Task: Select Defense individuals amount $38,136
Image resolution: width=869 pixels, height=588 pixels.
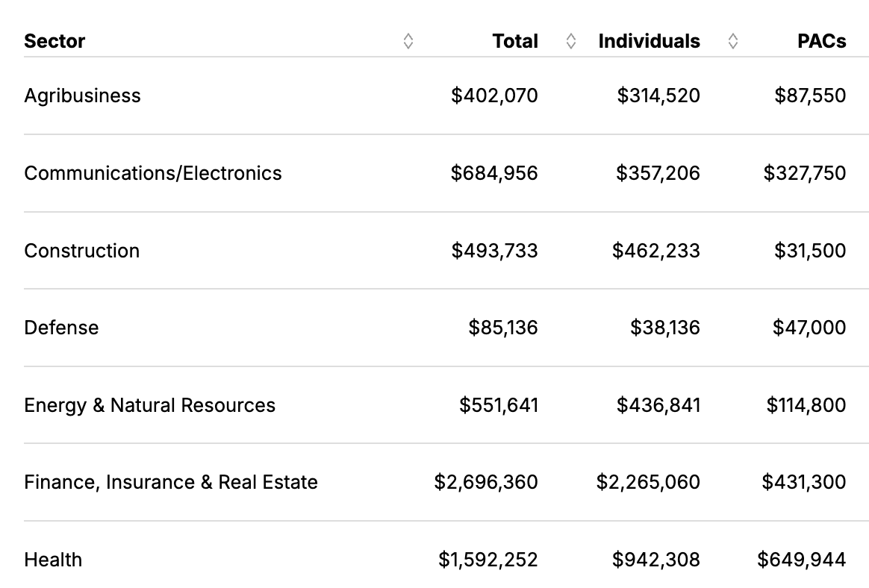Action: coord(664,328)
